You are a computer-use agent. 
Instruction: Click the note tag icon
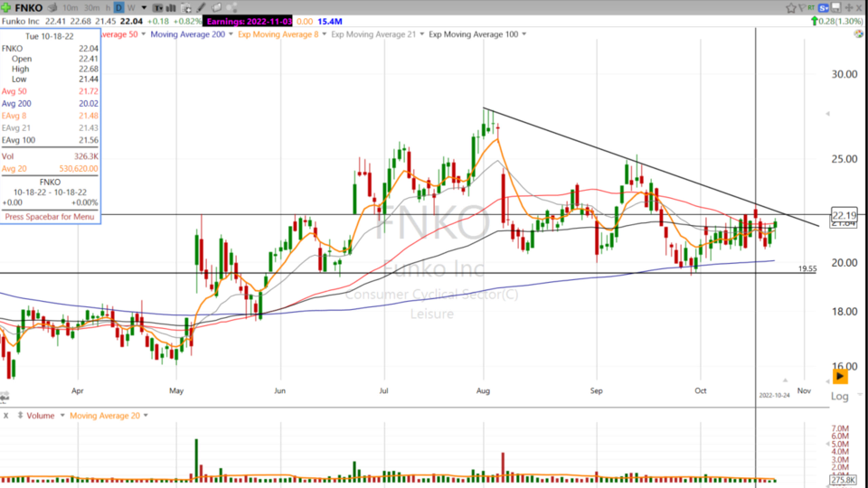(216, 8)
